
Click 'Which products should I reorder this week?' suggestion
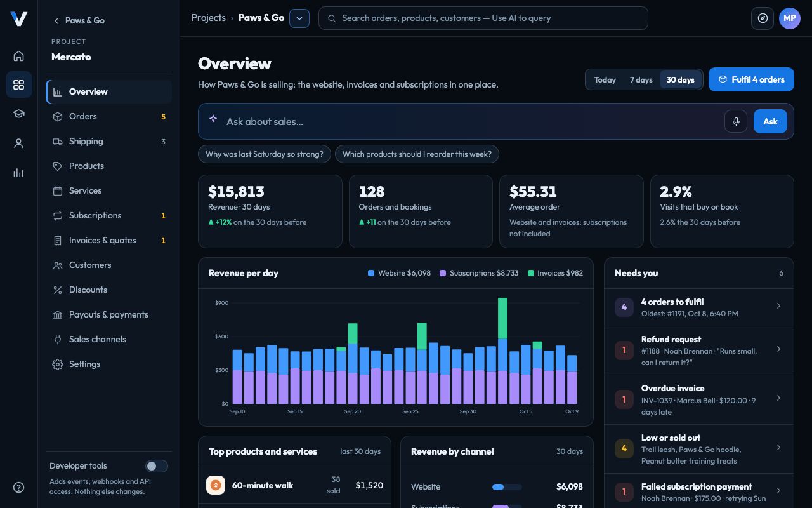[417, 154]
